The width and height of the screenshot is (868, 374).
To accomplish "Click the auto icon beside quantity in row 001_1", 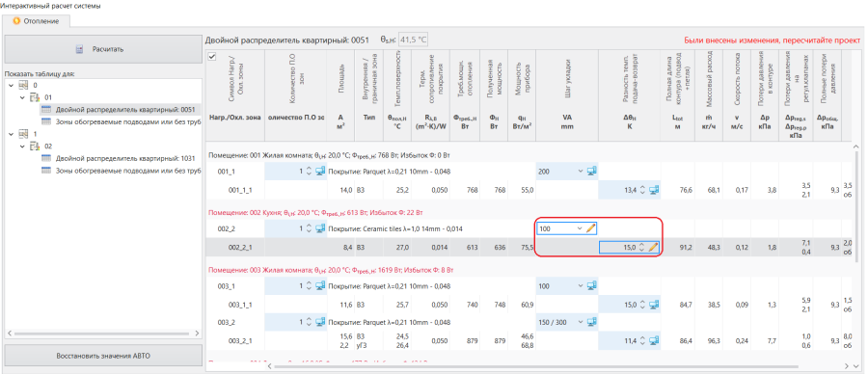I will click(320, 172).
